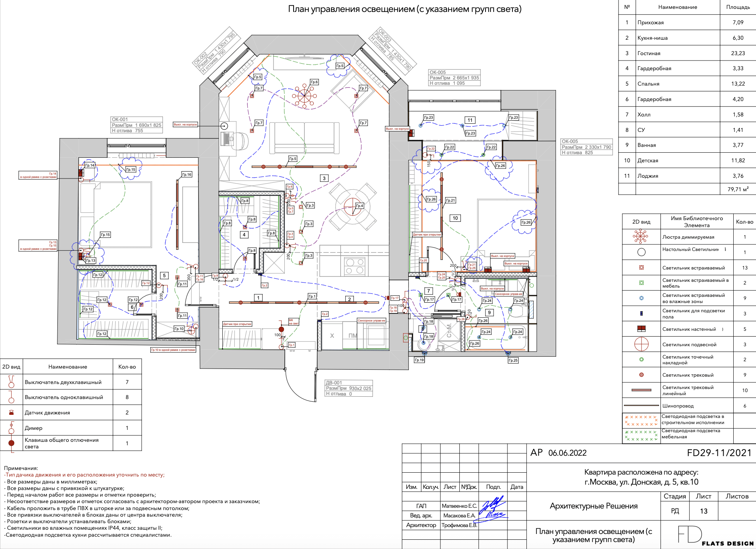
Task: Click project code FD29-11/2021
Action: click(719, 453)
